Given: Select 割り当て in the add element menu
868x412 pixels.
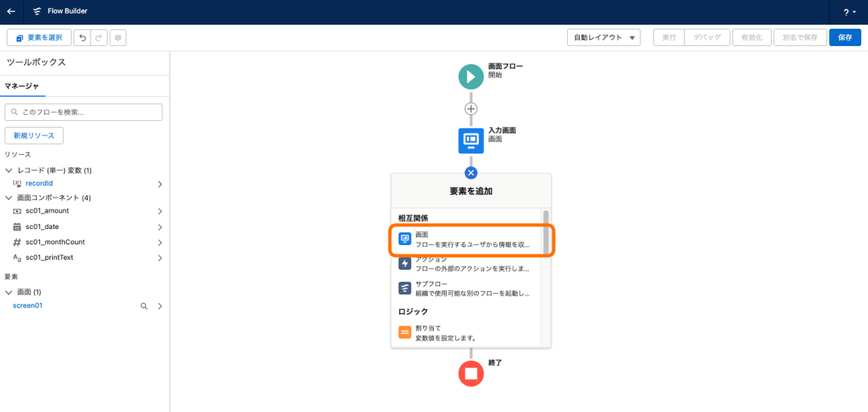Looking at the screenshot, I should [x=467, y=333].
